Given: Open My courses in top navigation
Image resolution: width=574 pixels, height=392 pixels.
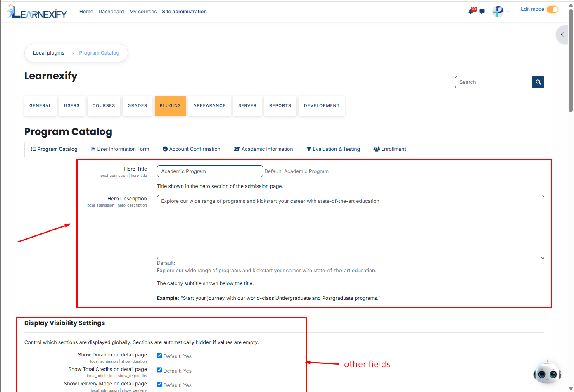Looking at the screenshot, I should click(x=143, y=12).
